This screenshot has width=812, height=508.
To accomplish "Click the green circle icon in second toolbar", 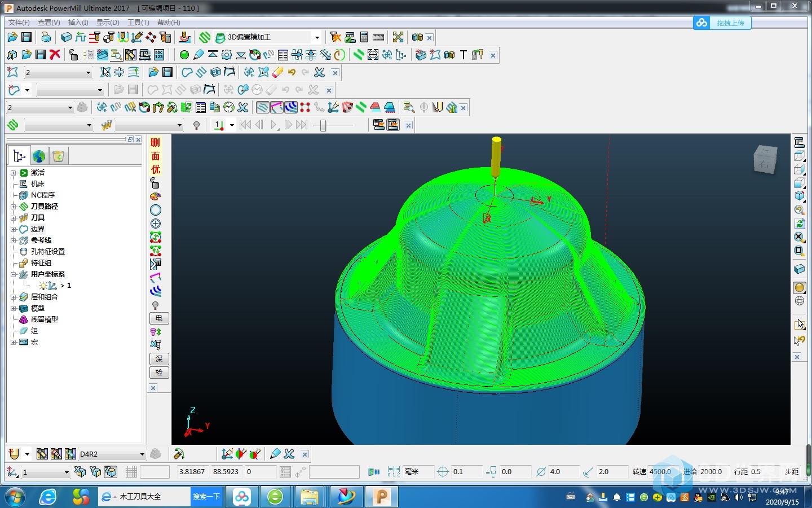I will pyautogui.click(x=184, y=55).
